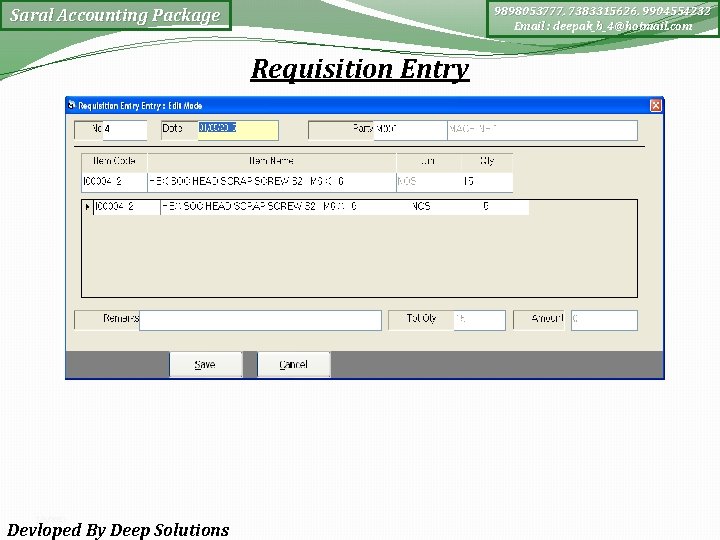Focus the No field showing 4
Viewport: 720px width, 540px height.
coord(124,129)
